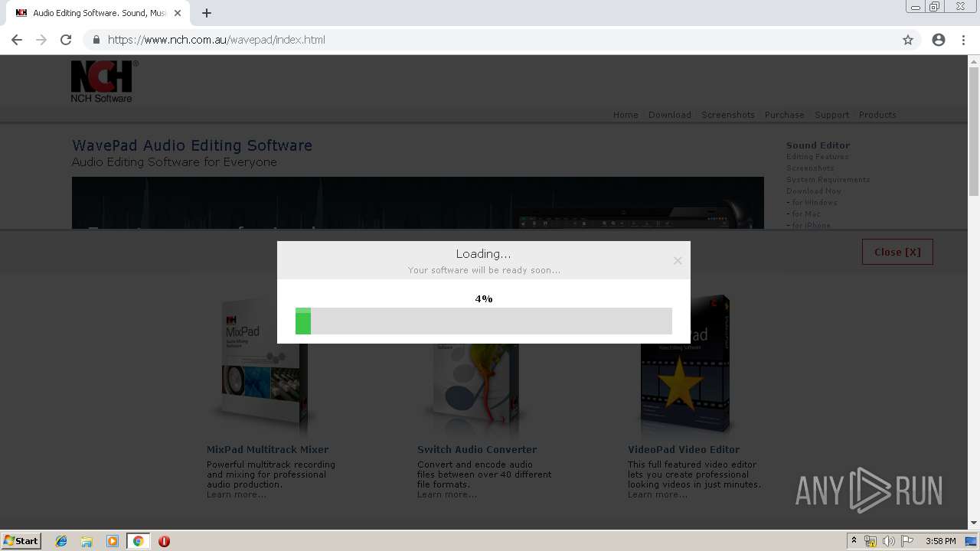Click the NCH Software logo
The height and width of the screenshot is (551, 980).
pyautogui.click(x=104, y=82)
